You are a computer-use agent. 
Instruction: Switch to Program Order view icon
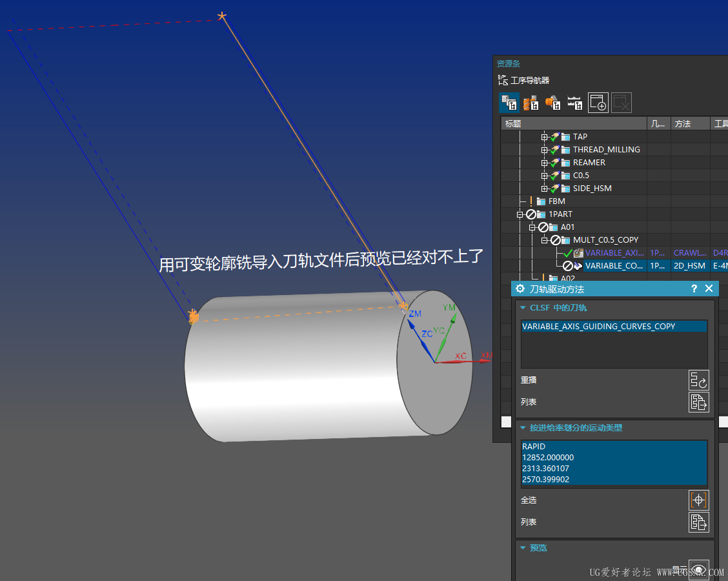click(x=509, y=103)
